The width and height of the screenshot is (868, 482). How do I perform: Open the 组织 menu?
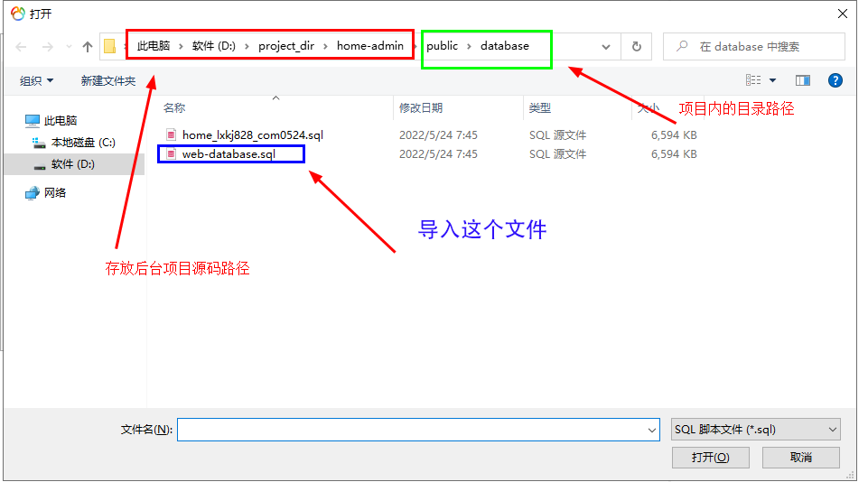tap(36, 81)
